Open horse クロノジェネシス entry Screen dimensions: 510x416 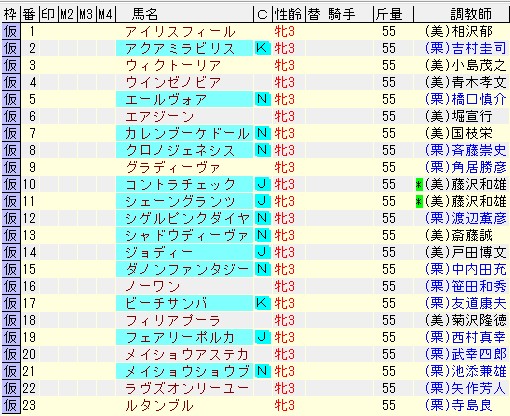click(x=180, y=150)
